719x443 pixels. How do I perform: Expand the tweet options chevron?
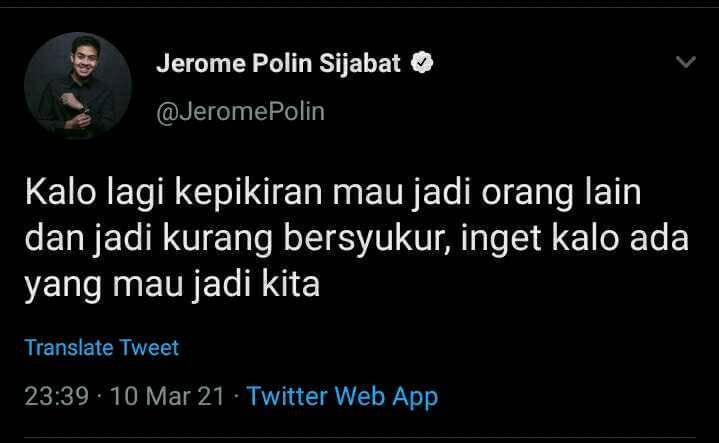(x=686, y=61)
